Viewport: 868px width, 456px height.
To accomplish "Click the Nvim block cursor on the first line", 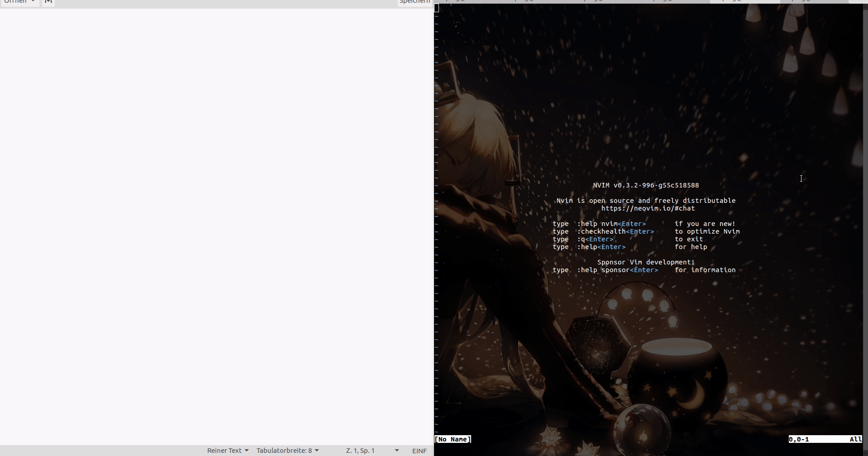I will click(x=437, y=8).
